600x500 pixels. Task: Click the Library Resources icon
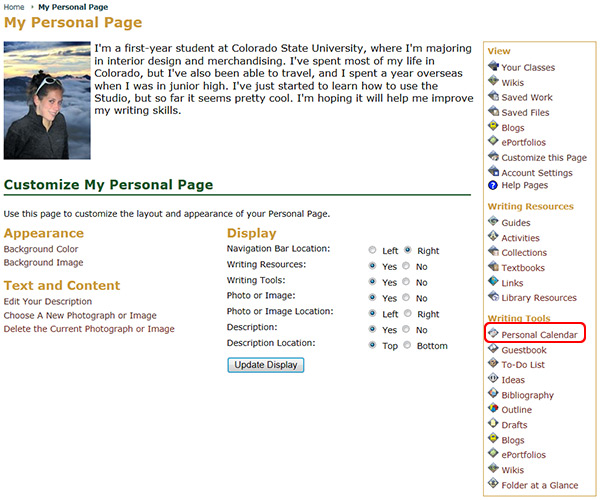[x=492, y=297]
